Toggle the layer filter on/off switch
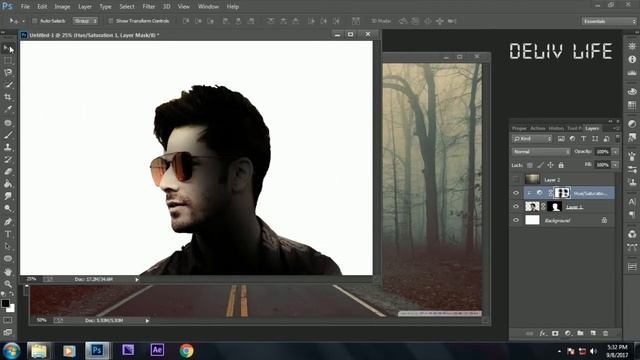 [618, 138]
